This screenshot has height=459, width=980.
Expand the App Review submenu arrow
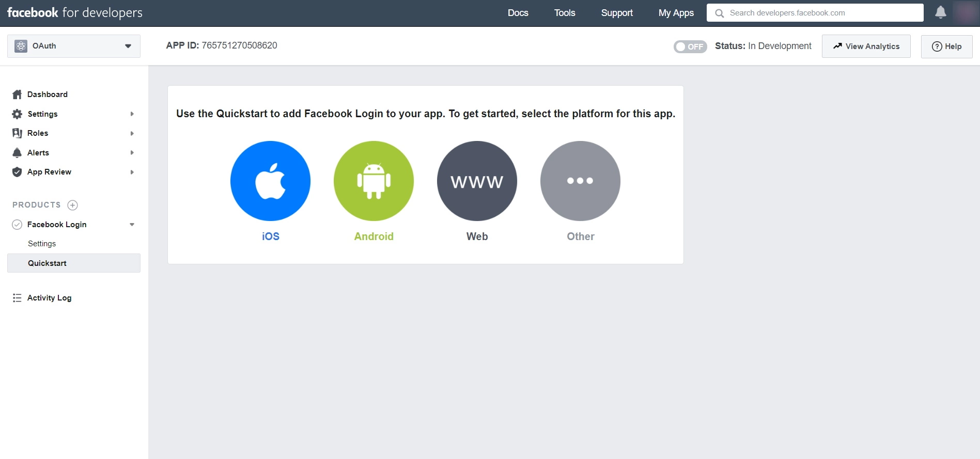[132, 172]
